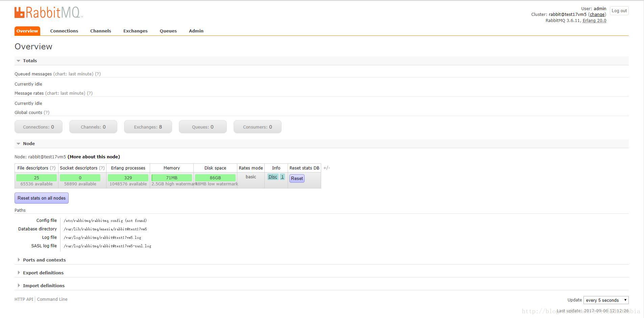Open help for Global counts
644x318 pixels.
click(x=47, y=113)
